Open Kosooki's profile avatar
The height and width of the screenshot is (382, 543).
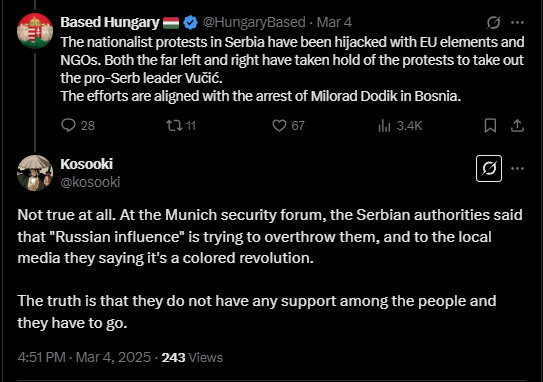[35, 173]
